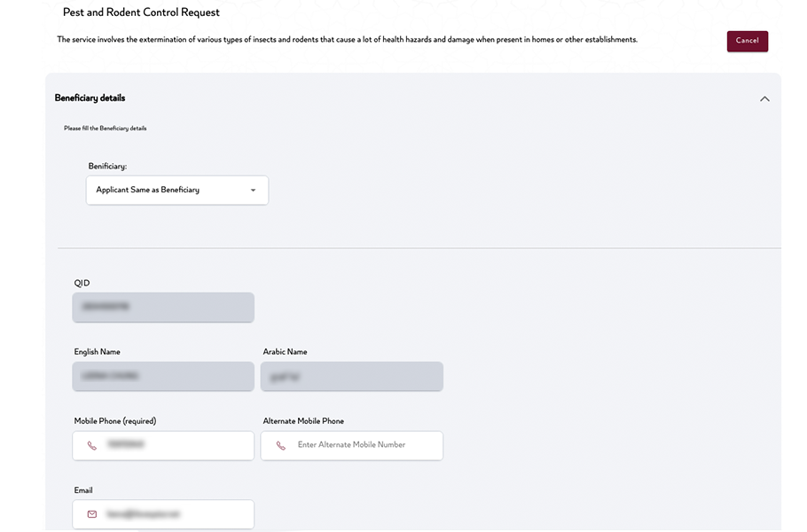Click the English Name field
Screen dimensions: 807x532
[x=163, y=376]
